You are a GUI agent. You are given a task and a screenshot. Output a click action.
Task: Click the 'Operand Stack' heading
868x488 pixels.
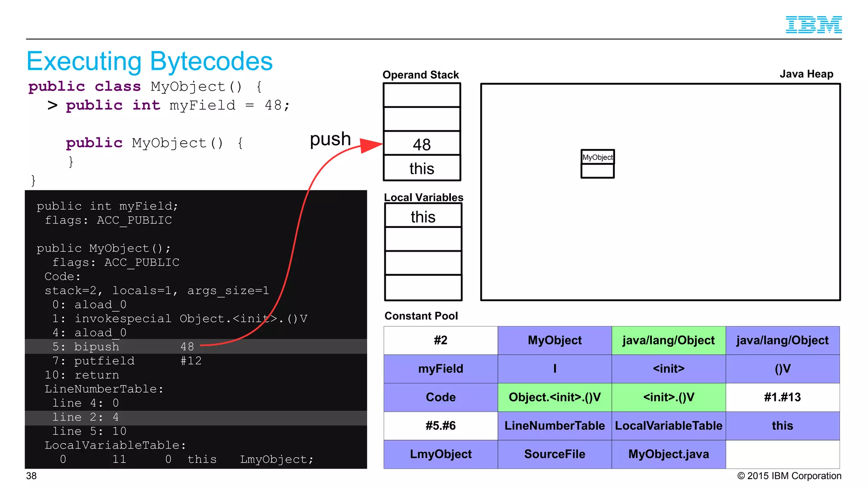pyautogui.click(x=420, y=75)
